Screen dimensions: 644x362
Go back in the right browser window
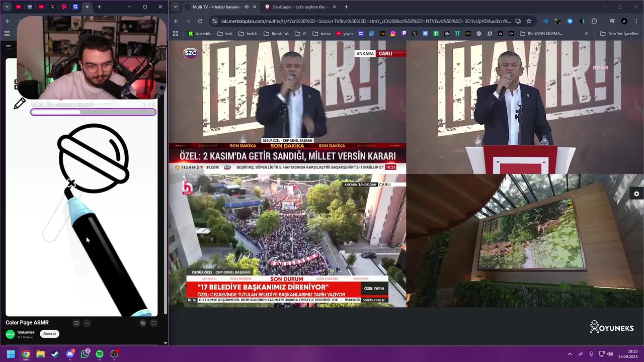coord(176,21)
